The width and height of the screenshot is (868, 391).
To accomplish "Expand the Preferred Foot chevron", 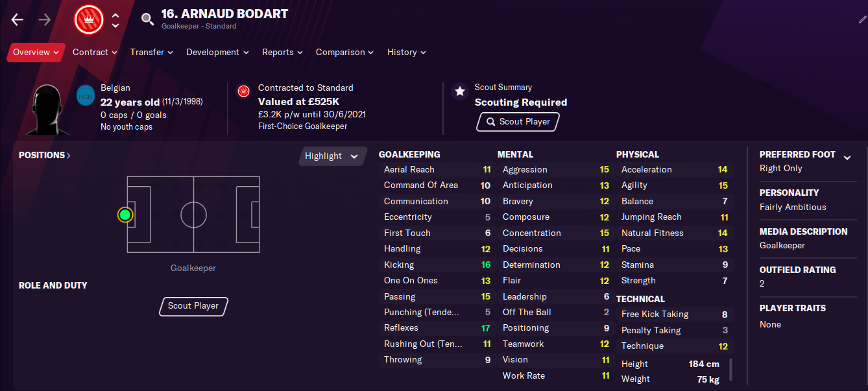I will pyautogui.click(x=847, y=158).
